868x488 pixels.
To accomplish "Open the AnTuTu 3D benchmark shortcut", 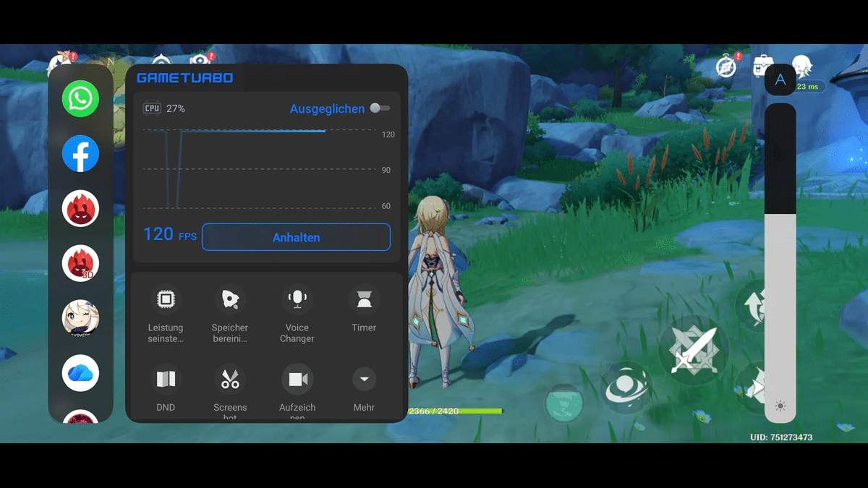I will [x=80, y=264].
